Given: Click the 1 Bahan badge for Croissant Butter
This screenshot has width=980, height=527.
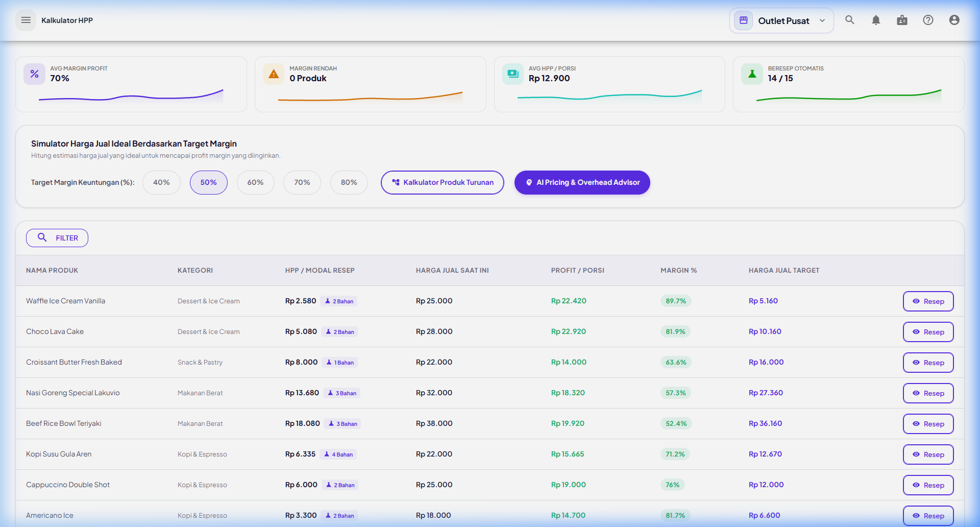Looking at the screenshot, I should tap(340, 363).
